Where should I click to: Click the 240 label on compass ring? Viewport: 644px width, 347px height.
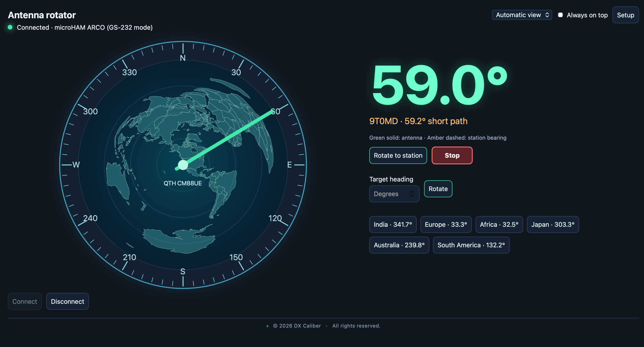click(x=90, y=218)
